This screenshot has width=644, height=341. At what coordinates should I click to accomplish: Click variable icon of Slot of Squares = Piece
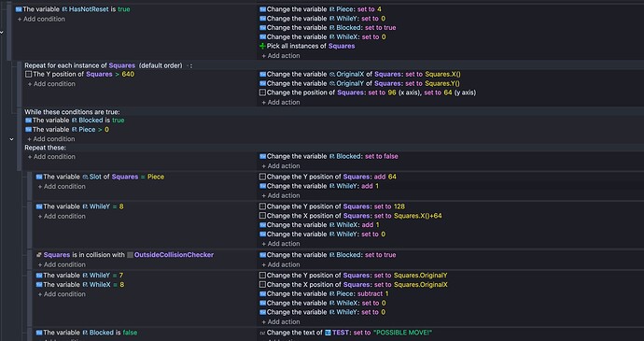pyautogui.click(x=39, y=177)
